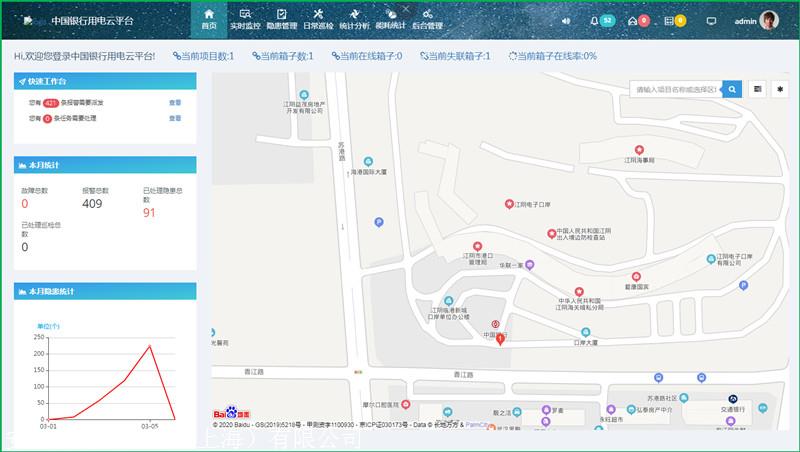Image resolution: width=800 pixels, height=452 pixels.
Task: Click the 君康国宾 map marker
Action: [636, 277]
